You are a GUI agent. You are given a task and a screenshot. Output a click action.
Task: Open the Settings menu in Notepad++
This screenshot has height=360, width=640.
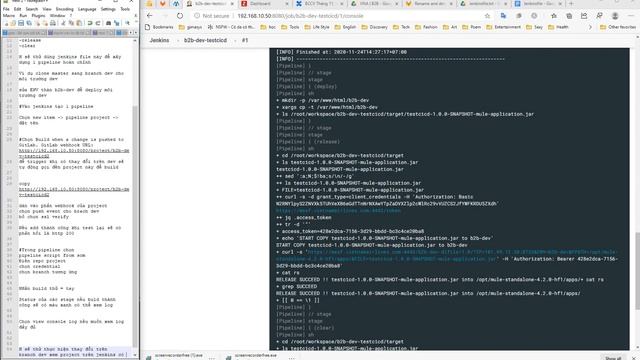[108, 9]
